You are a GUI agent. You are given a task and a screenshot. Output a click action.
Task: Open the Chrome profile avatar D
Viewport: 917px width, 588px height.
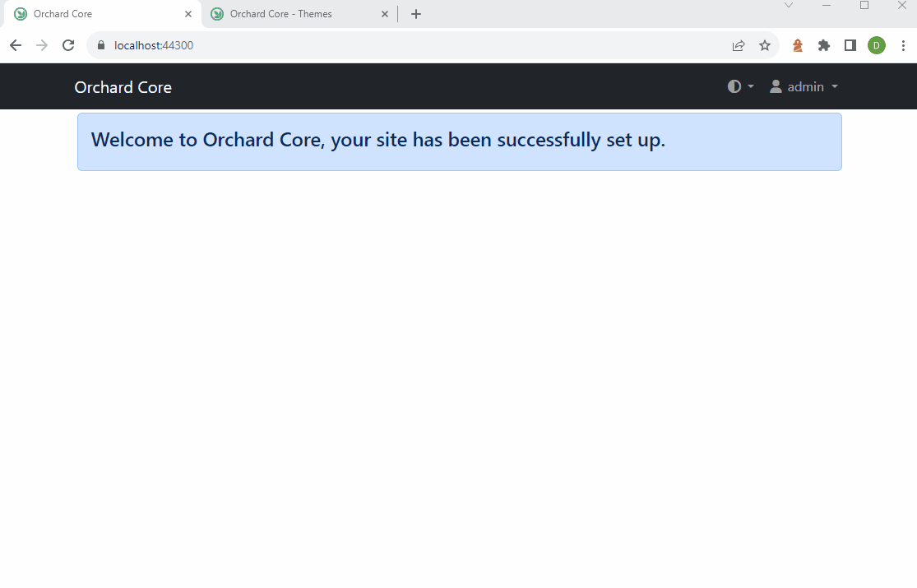[877, 45]
